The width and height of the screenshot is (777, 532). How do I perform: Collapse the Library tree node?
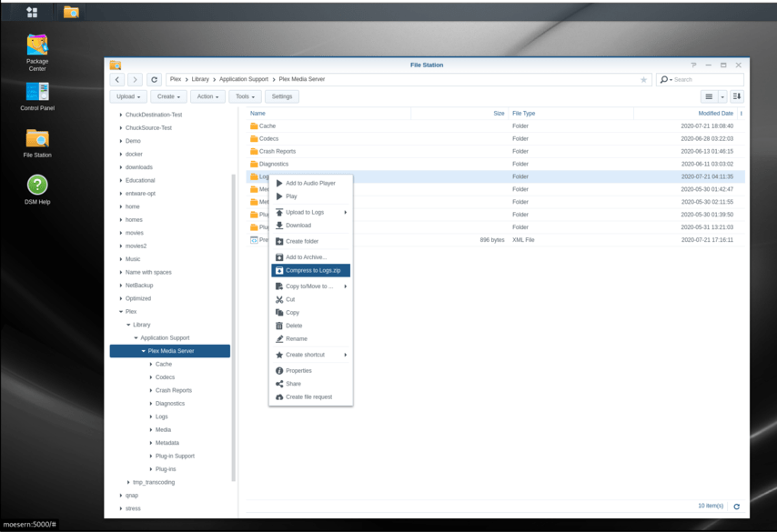point(128,325)
